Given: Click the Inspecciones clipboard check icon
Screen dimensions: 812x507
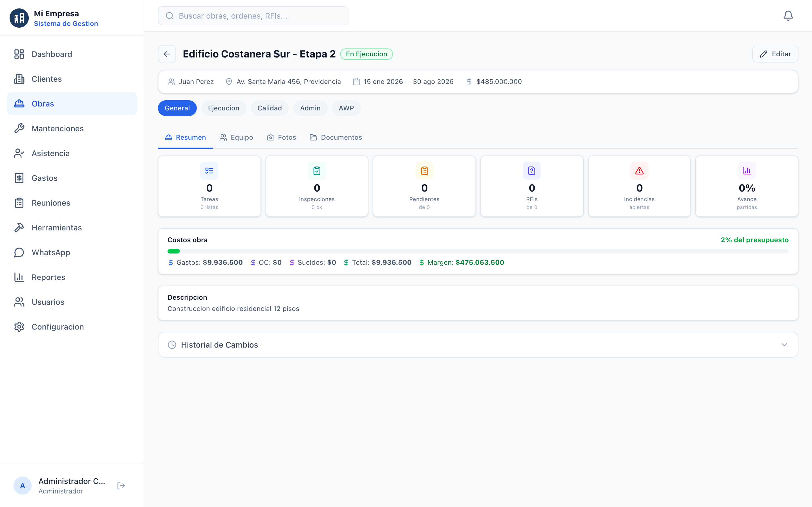Looking at the screenshot, I should pos(317,171).
